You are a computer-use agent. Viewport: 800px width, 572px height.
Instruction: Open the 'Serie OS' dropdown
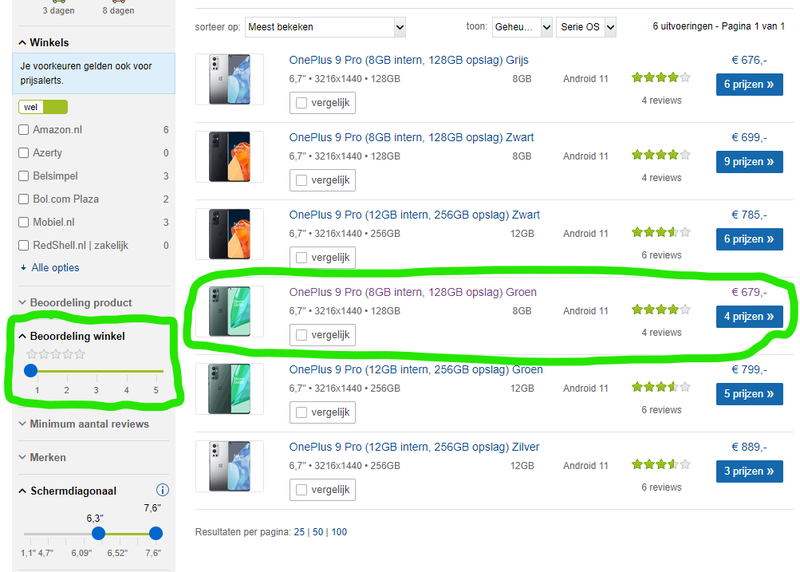[586, 27]
